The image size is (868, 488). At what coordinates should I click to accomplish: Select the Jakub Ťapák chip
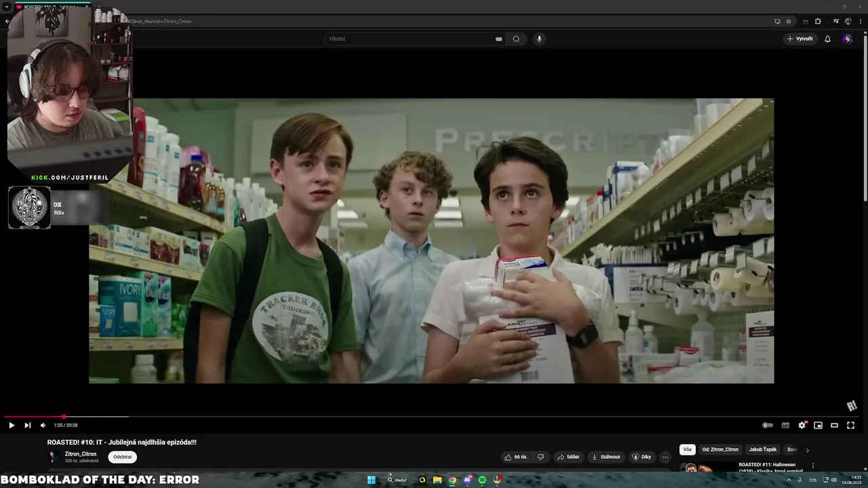pos(763,449)
